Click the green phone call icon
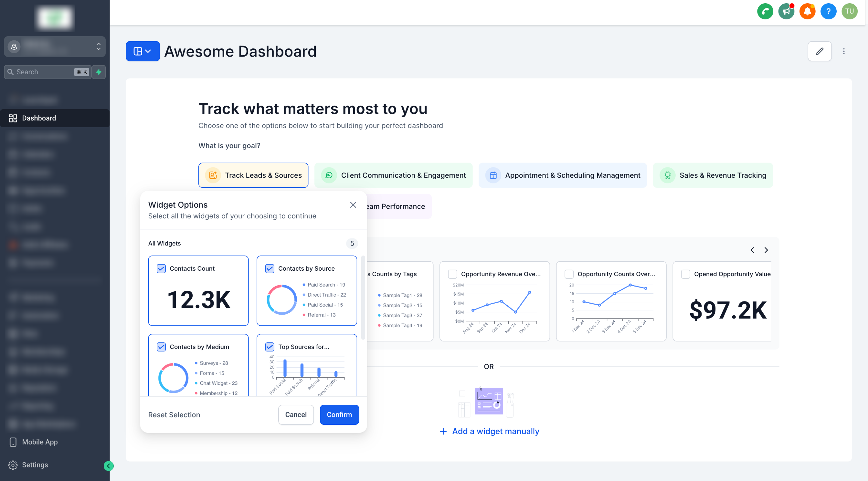The height and width of the screenshot is (481, 868). pos(765,11)
